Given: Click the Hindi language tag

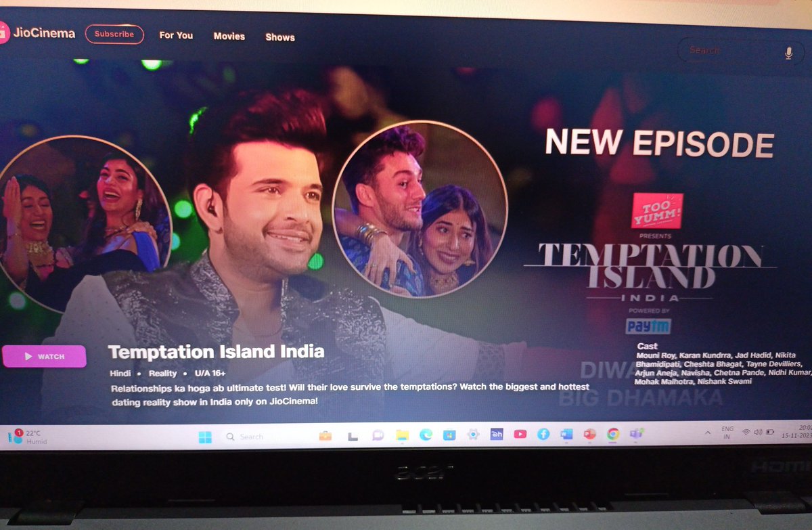Looking at the screenshot, I should 120,373.
